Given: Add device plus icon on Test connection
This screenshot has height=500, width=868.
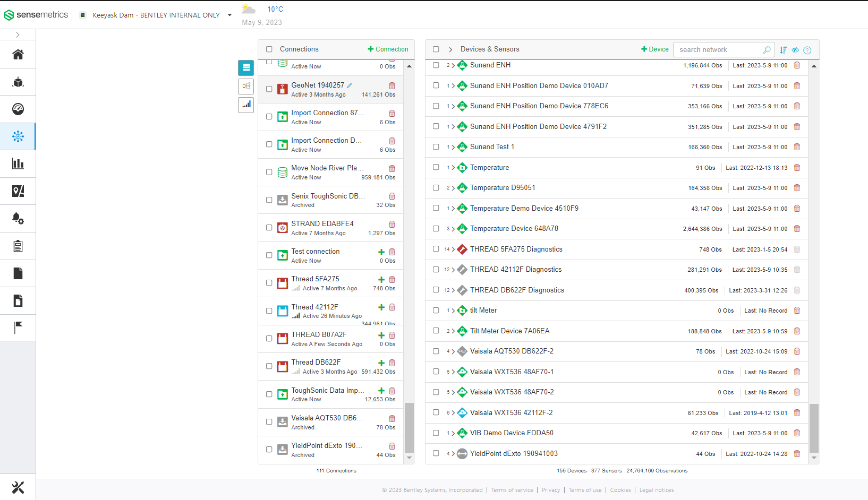Looking at the screenshot, I should pyautogui.click(x=381, y=252).
